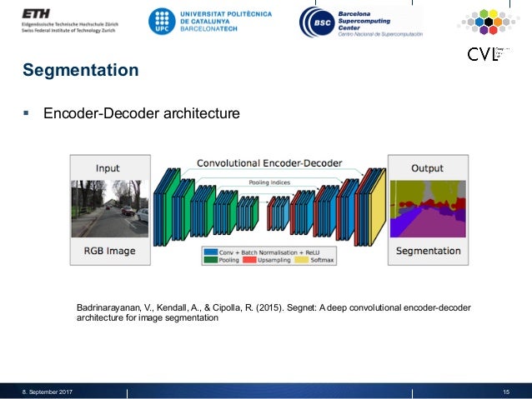
Task: Click the first large encoder layer block
Action: point(167,207)
